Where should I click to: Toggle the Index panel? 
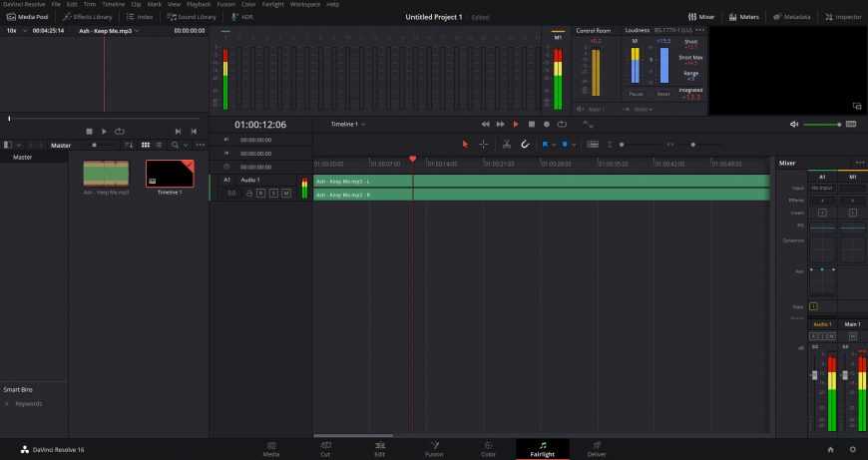point(140,17)
